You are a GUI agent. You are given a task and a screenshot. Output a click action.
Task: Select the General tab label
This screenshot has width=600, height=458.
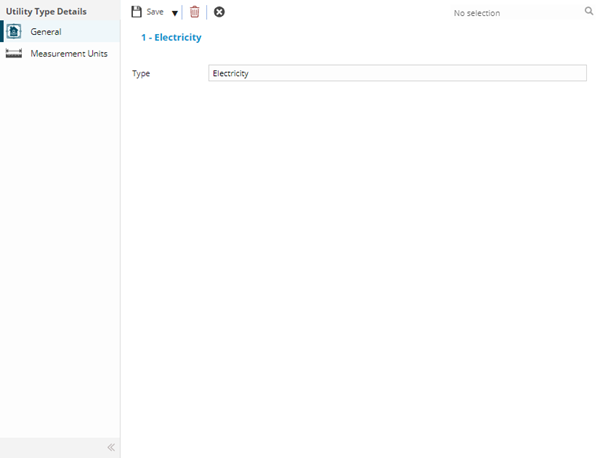pos(46,32)
